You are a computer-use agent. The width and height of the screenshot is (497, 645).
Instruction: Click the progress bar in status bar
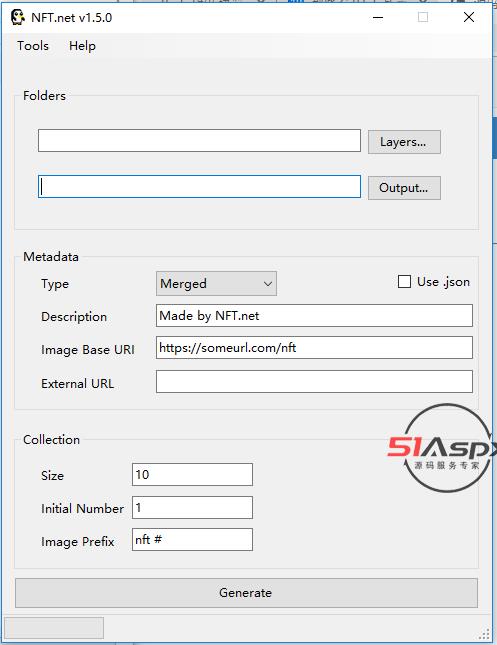point(54,627)
